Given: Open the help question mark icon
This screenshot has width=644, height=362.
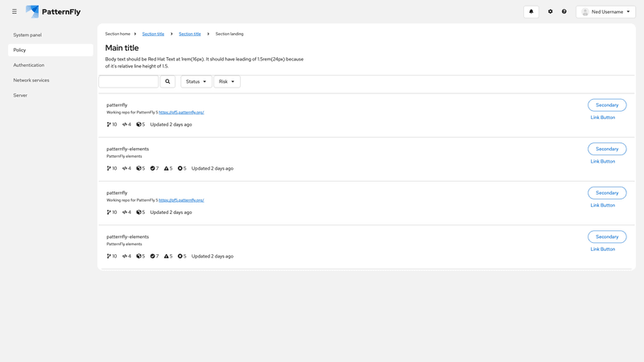Looking at the screenshot, I should 564,12.
